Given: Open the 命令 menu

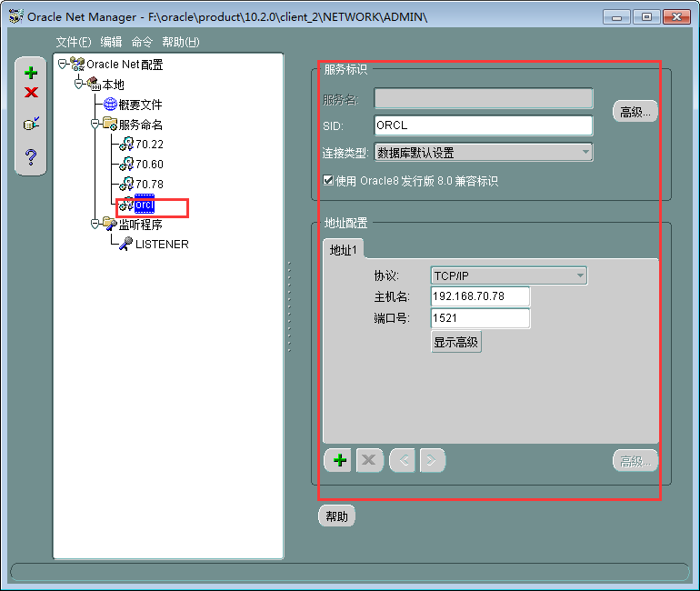Looking at the screenshot, I should (x=142, y=42).
